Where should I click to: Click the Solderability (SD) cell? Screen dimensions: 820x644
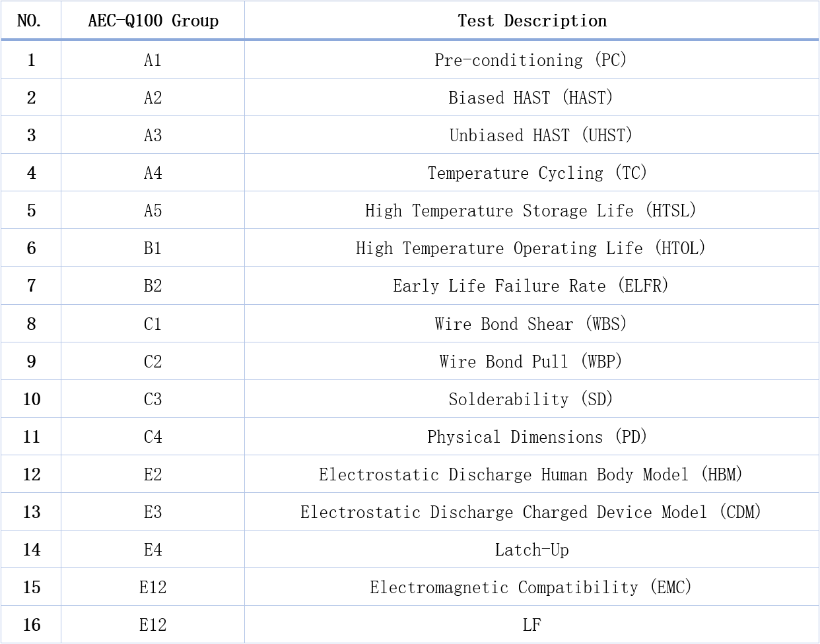click(531, 399)
